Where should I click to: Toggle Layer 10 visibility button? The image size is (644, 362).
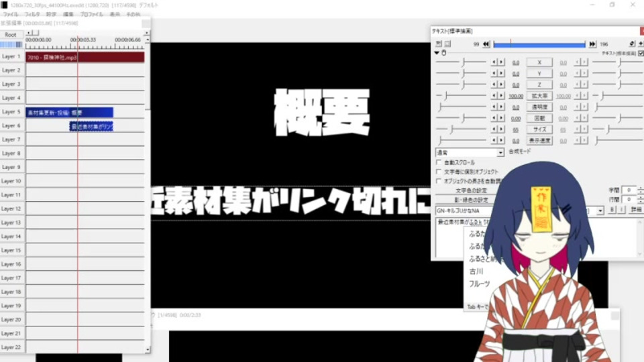[11, 181]
